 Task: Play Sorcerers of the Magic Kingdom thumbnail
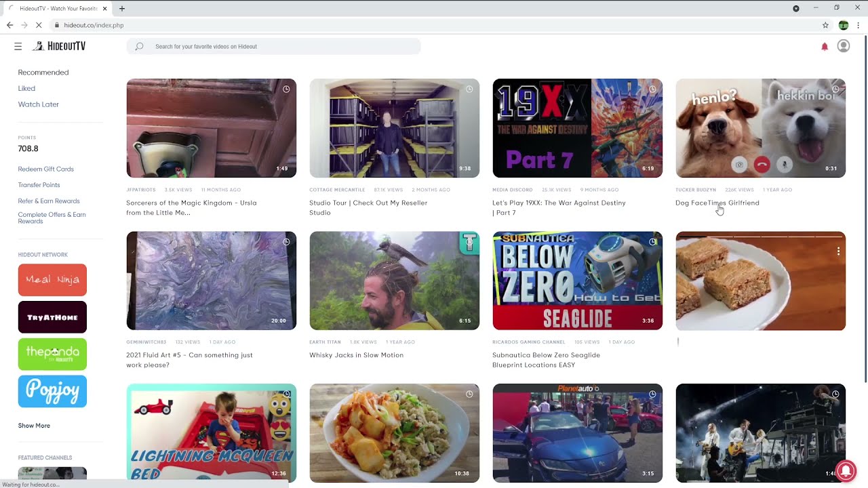[x=212, y=128]
